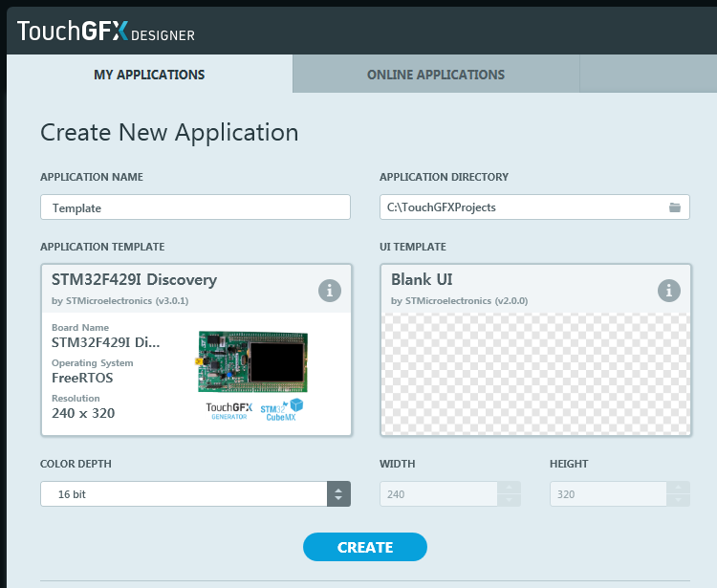The image size is (717, 588).
Task: Click 'by STMicroelectronics (v2.0.0)' text
Action: click(x=460, y=301)
